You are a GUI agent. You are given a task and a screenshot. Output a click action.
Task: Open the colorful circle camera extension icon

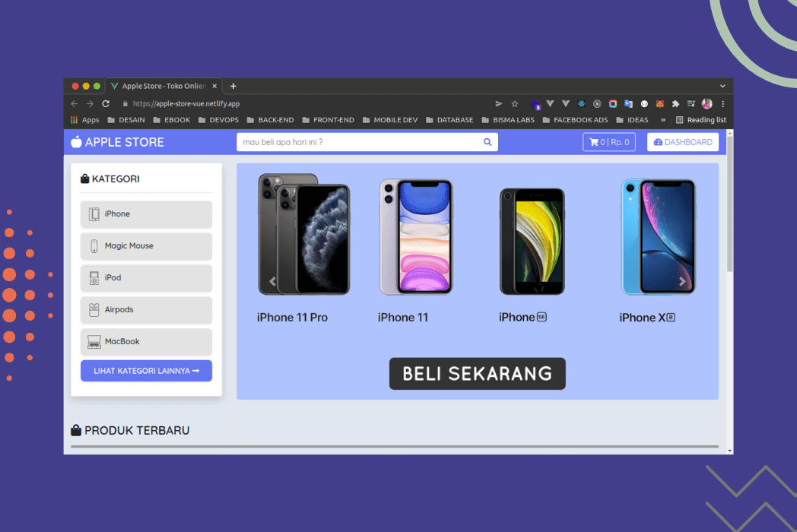coord(613,103)
